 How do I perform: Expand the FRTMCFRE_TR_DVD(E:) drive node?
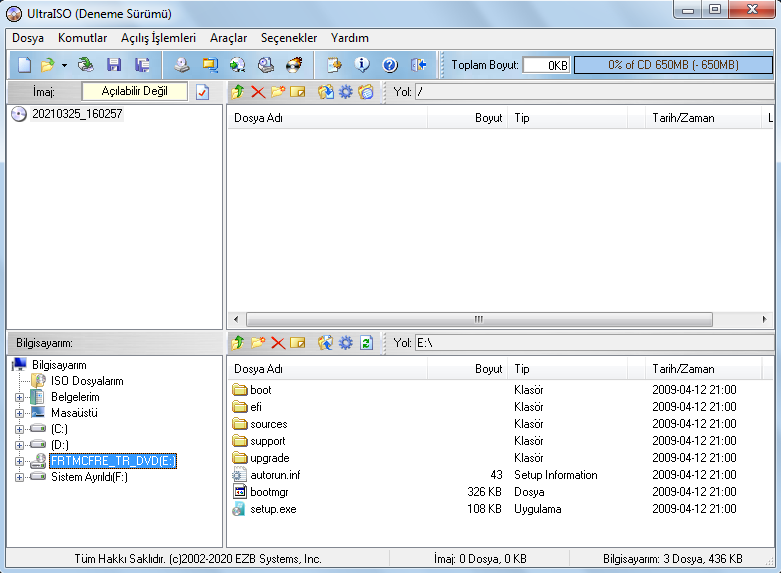[19, 461]
